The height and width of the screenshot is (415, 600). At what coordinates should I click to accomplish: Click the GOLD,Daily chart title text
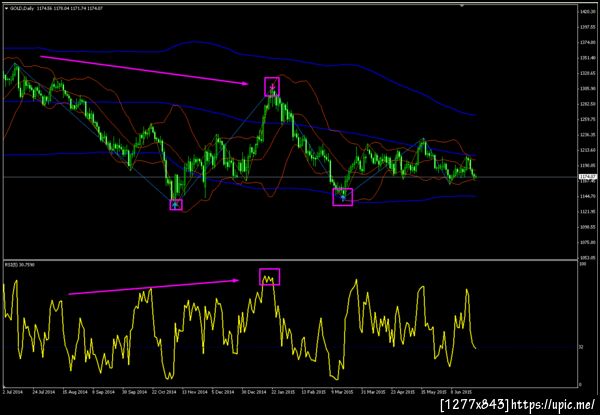pyautogui.click(x=22, y=8)
